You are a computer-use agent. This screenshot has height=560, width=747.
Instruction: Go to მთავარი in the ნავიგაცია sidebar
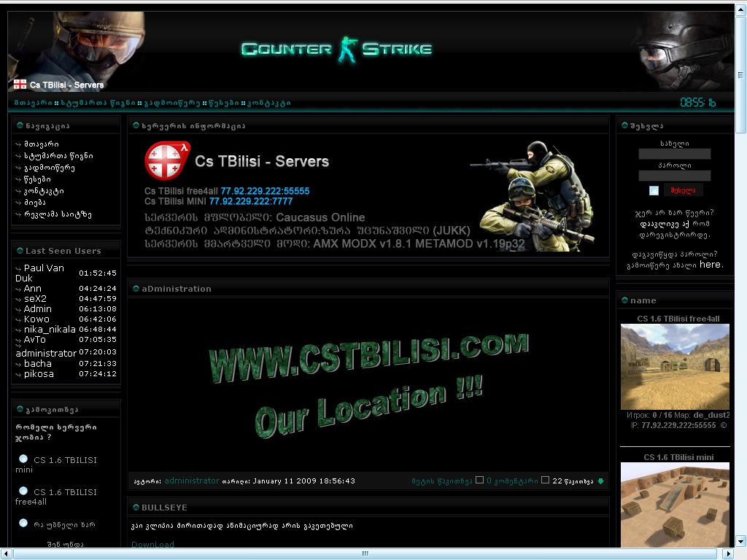42,144
